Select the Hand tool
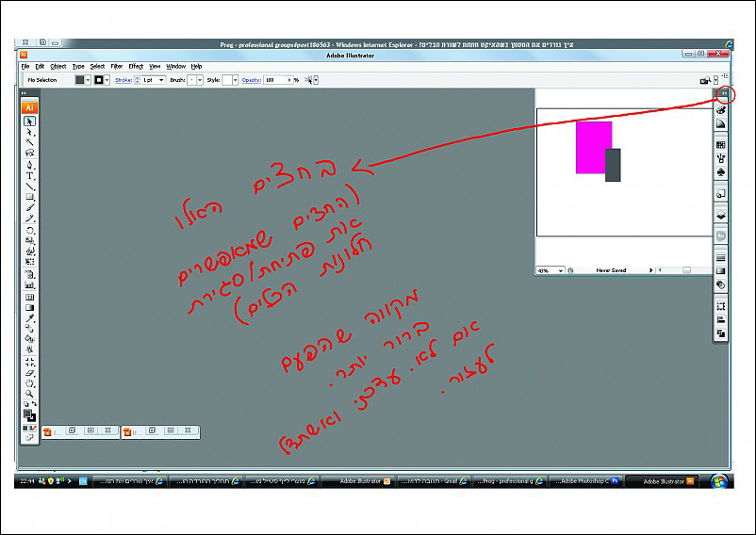This screenshot has width=756, height=535. (x=30, y=383)
